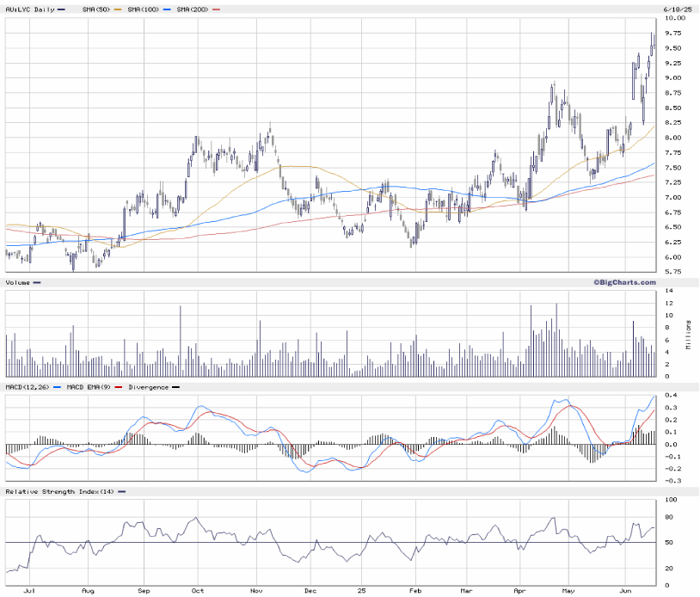Click the MACD EMA(9) legend label
The height and width of the screenshot is (597, 700).
point(88,387)
